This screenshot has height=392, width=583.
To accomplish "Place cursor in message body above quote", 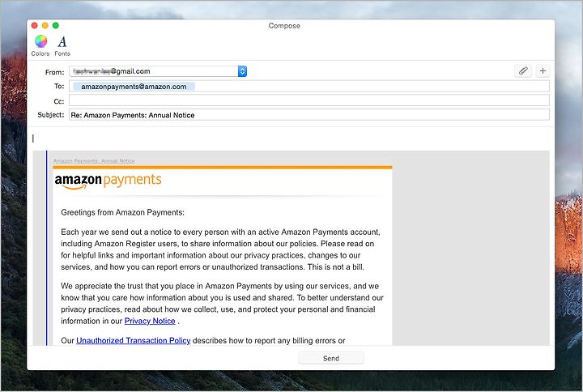I will coord(290,138).
